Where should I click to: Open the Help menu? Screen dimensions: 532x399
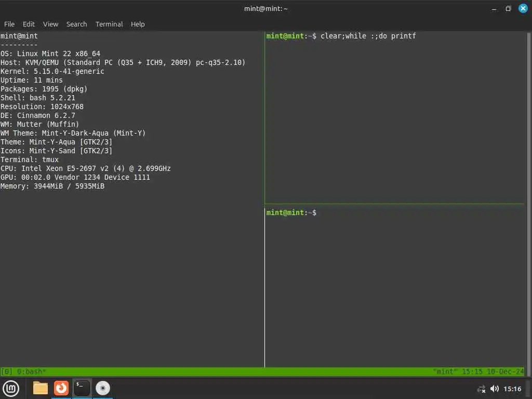[138, 24]
